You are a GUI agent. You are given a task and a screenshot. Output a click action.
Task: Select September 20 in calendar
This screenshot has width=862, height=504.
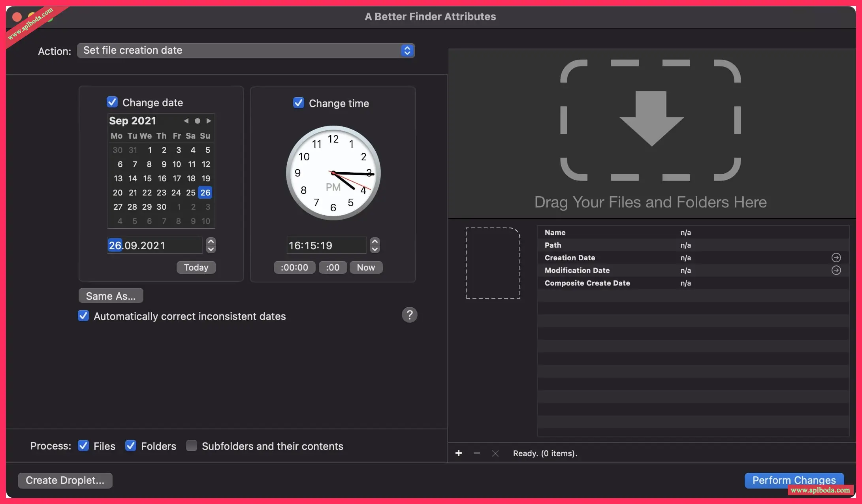click(x=118, y=193)
